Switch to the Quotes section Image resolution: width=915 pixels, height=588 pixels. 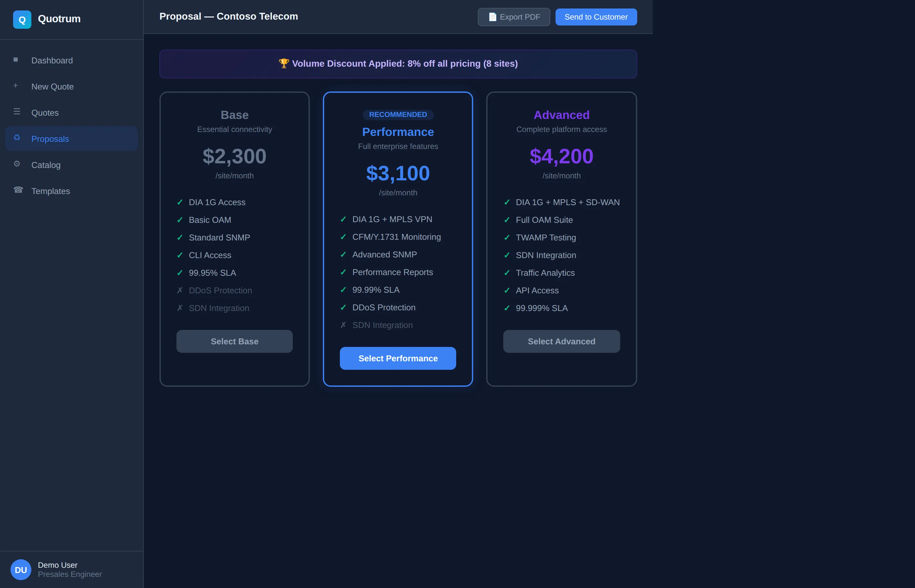click(x=45, y=113)
